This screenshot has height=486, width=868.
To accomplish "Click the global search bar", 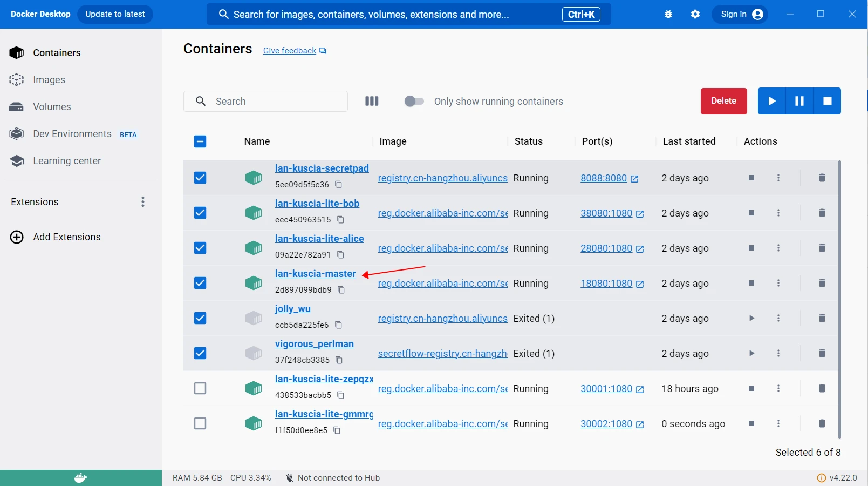I will coord(409,14).
